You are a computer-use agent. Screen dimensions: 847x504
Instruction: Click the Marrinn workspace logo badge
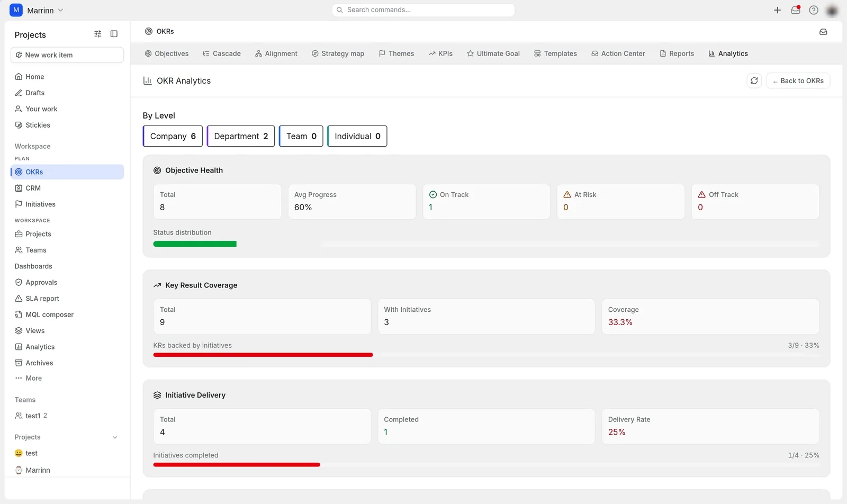16,10
